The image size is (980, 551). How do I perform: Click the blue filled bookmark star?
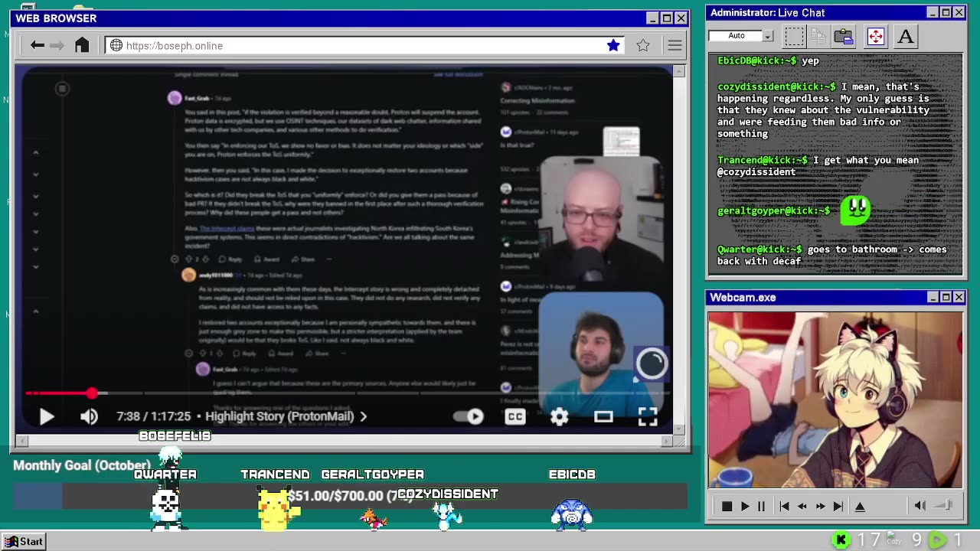pos(613,46)
